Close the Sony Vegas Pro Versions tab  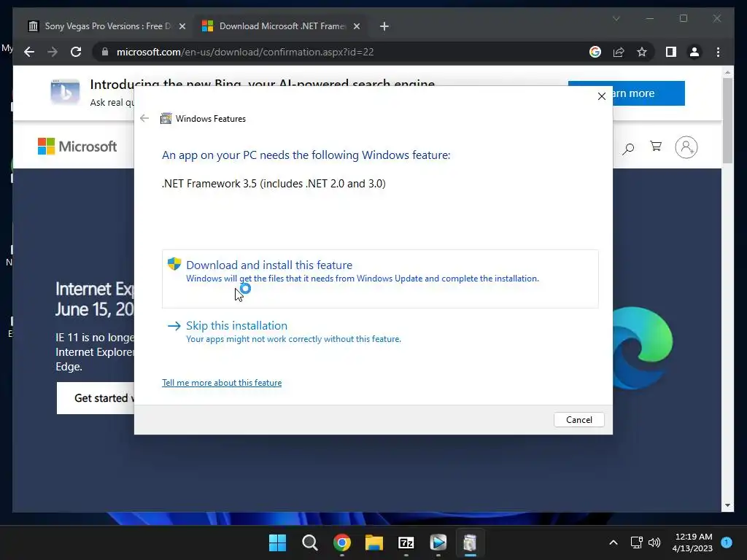(182, 27)
